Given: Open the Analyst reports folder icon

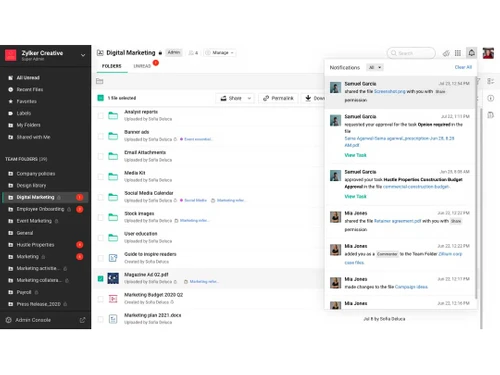Looking at the screenshot, I should [x=113, y=116].
